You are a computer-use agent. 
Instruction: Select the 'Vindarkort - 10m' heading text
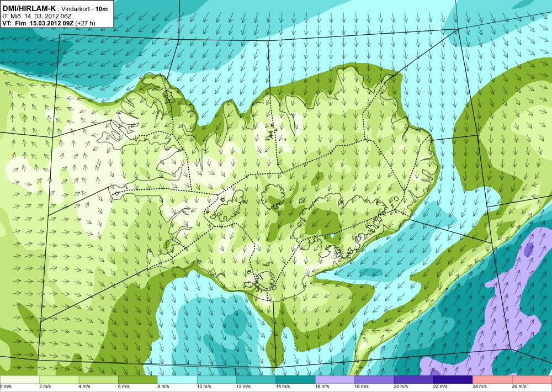[x=84, y=9]
